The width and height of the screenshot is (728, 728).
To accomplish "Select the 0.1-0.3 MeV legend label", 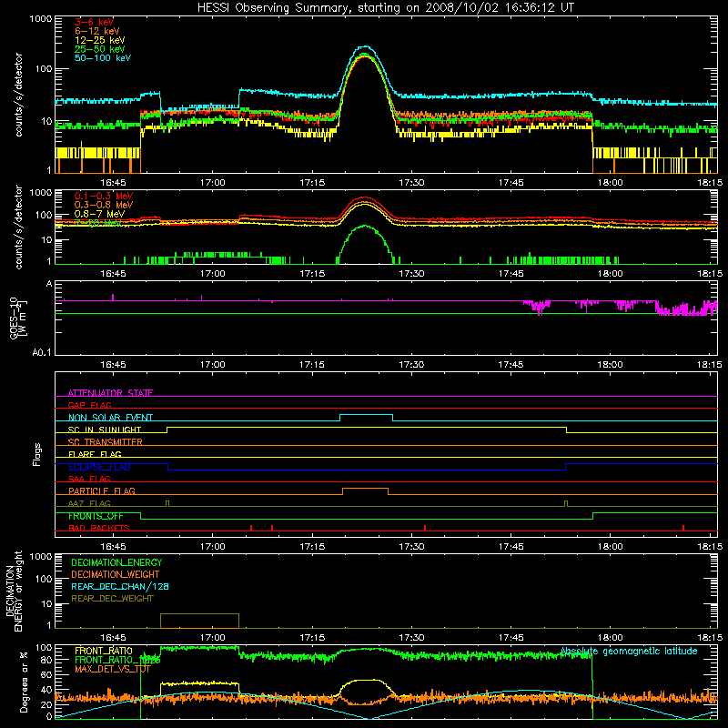I will click(104, 196).
